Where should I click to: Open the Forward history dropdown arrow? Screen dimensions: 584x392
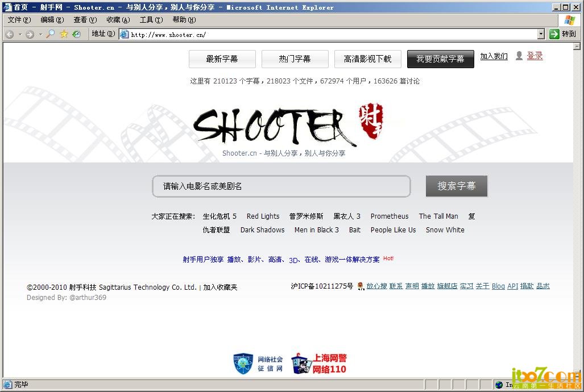40,34
